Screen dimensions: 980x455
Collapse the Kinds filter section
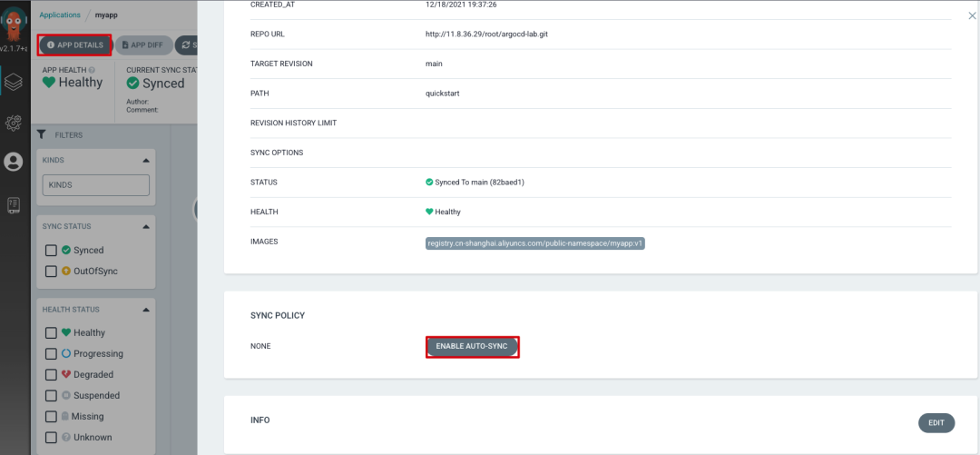tap(146, 161)
